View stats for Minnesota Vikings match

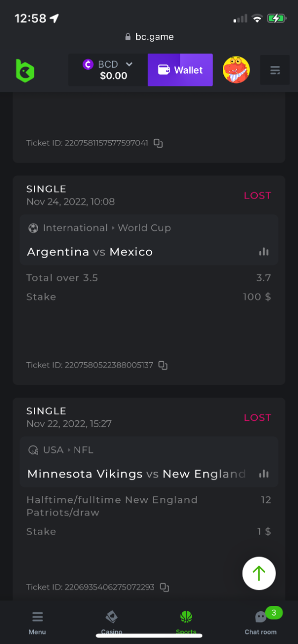(x=264, y=474)
